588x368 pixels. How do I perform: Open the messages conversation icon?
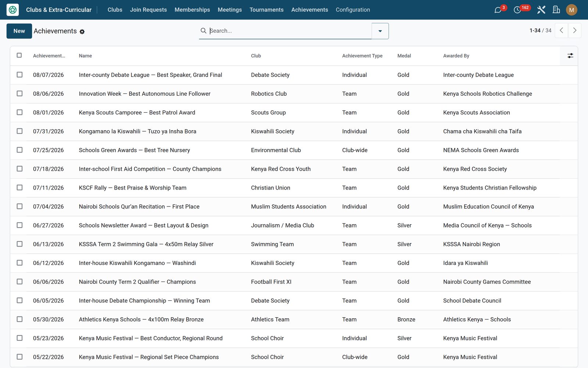[498, 10]
